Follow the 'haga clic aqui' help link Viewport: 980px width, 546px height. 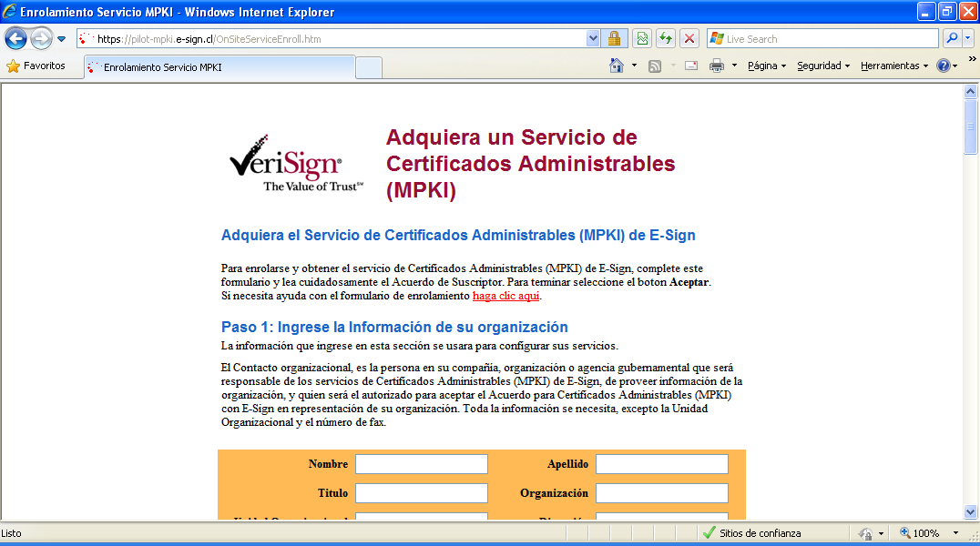tap(505, 296)
